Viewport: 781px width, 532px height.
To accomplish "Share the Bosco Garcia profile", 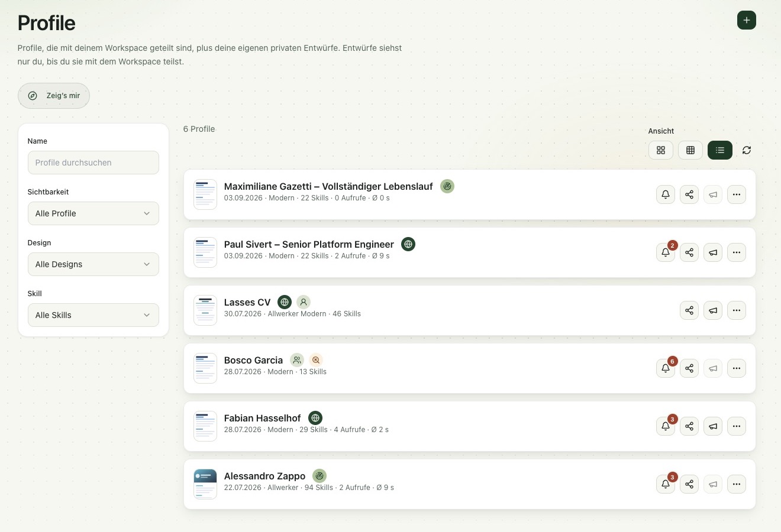I will tap(689, 368).
